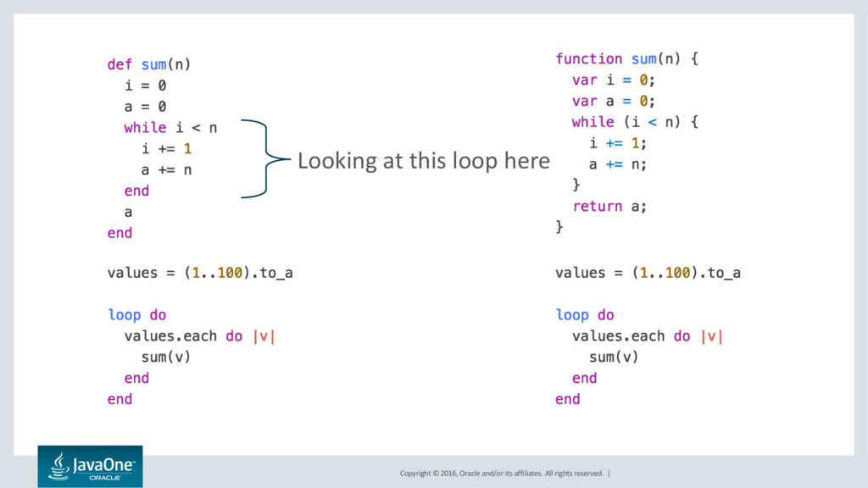Click 'values = (1..100).to_a' below the Ruby def
The width and height of the screenshot is (868, 488).
tap(200, 273)
